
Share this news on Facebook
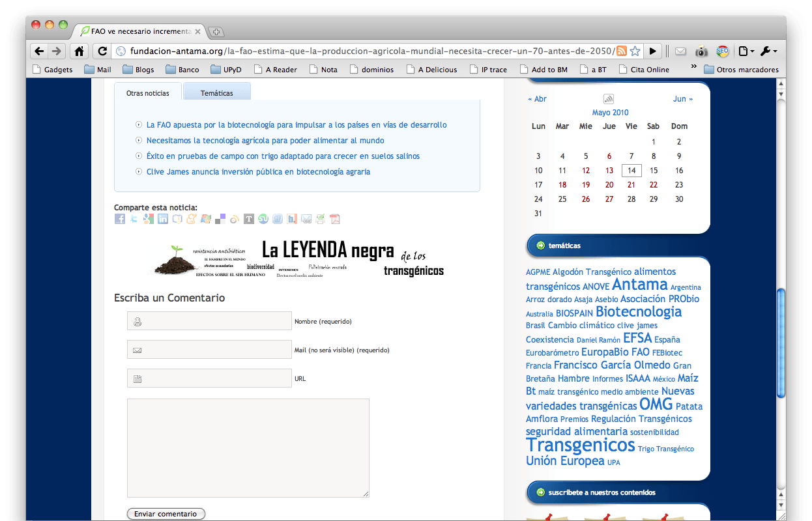pos(120,219)
